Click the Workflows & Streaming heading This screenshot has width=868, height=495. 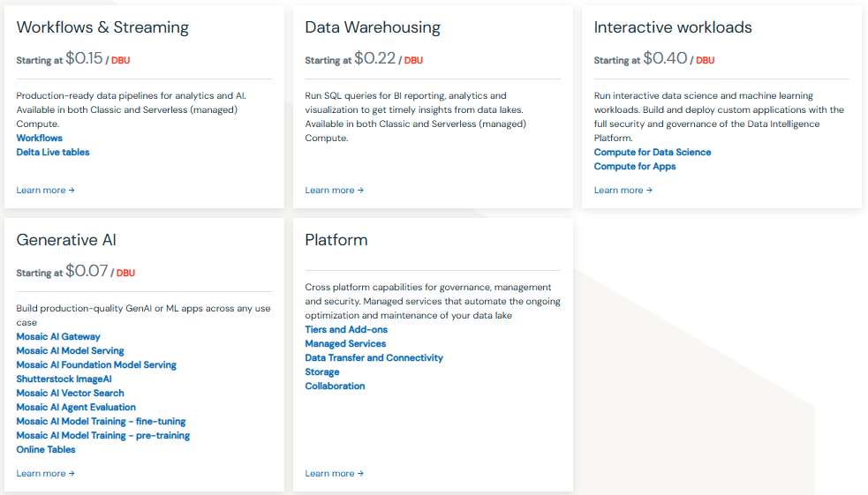[x=102, y=27]
